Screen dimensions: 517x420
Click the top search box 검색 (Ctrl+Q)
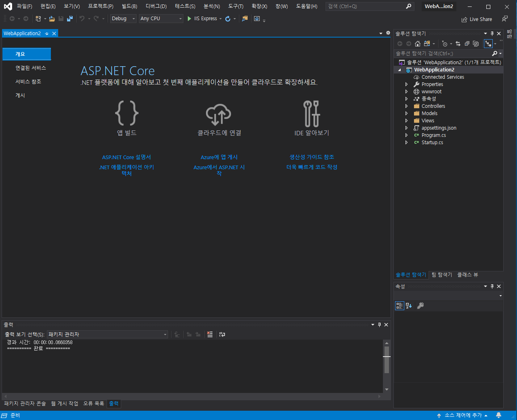[x=370, y=6]
